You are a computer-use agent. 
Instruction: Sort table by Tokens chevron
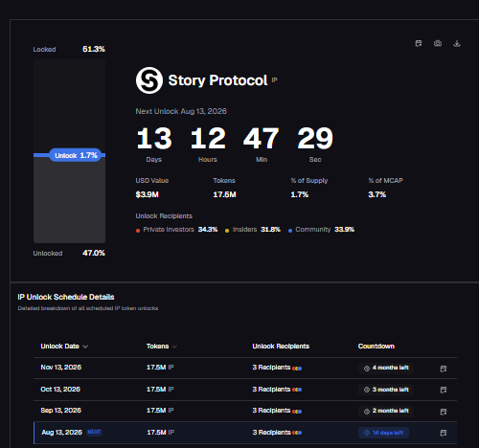pyautogui.click(x=174, y=347)
